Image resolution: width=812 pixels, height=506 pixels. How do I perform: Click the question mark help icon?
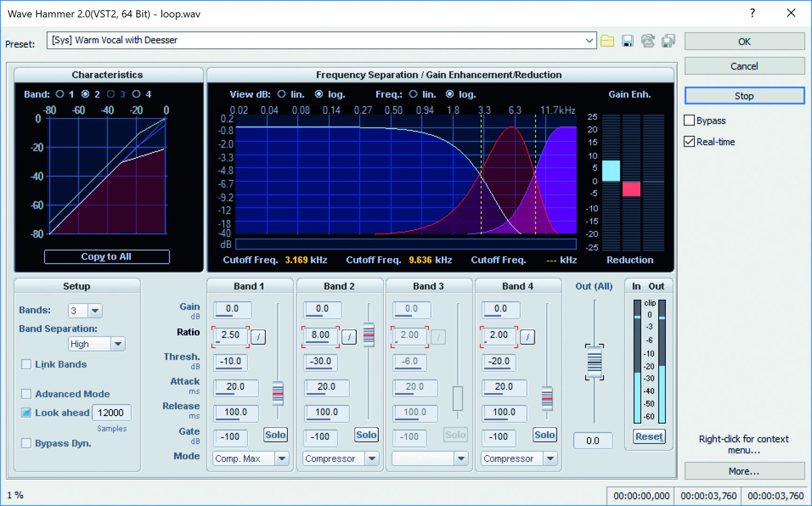point(752,13)
